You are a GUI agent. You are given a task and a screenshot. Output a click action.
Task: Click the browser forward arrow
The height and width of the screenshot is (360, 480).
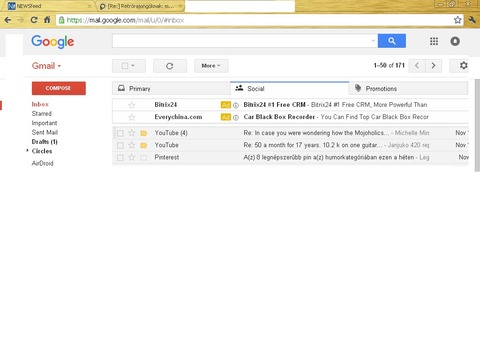pos(21,20)
